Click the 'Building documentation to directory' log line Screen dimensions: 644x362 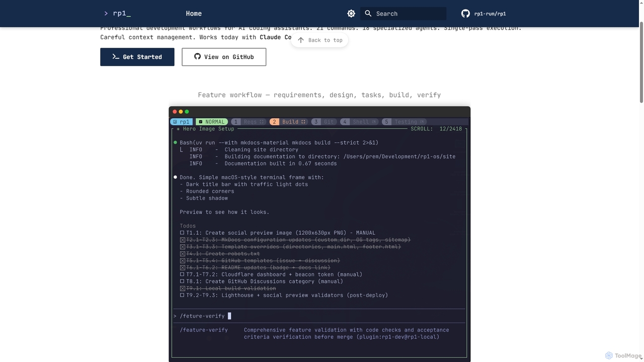pyautogui.click(x=340, y=156)
